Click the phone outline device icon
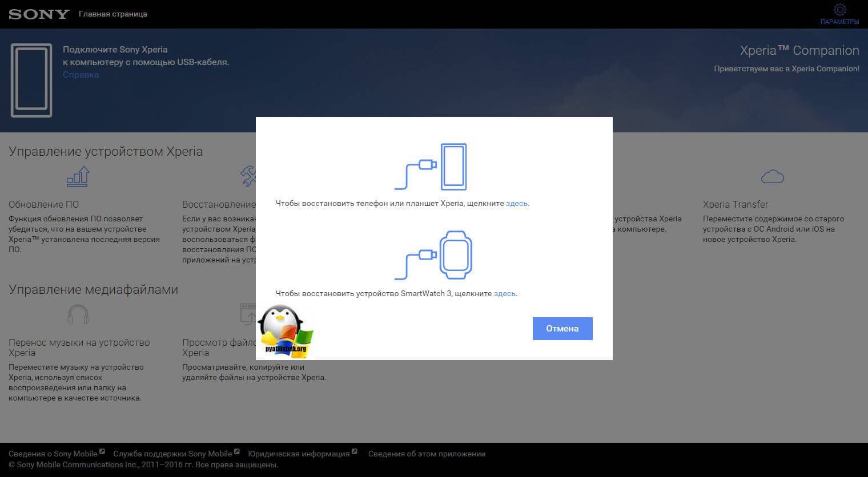This screenshot has height=477, width=868. pos(31,80)
